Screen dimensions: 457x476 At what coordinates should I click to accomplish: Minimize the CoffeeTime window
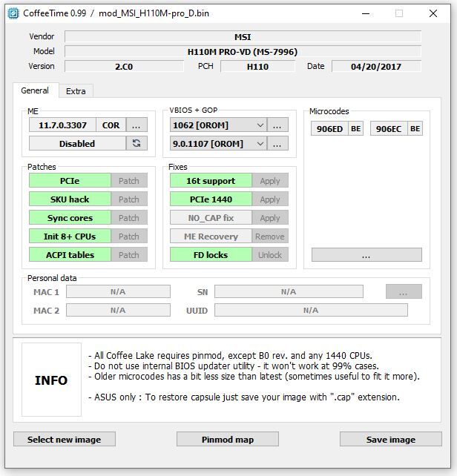point(366,13)
